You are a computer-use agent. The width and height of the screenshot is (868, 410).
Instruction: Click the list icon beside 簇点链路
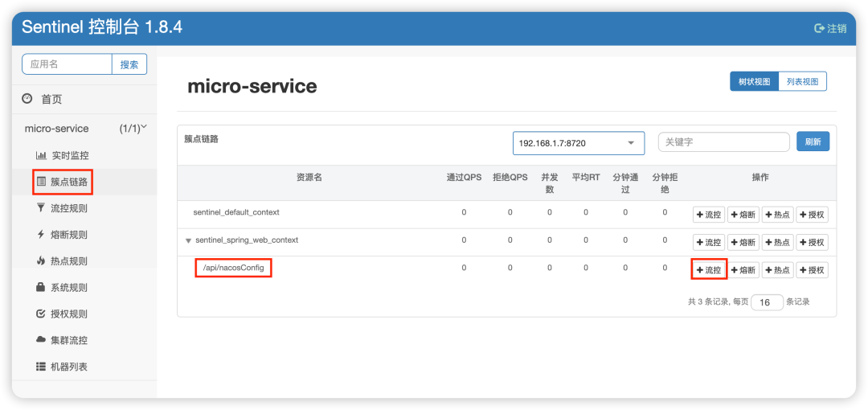point(41,182)
